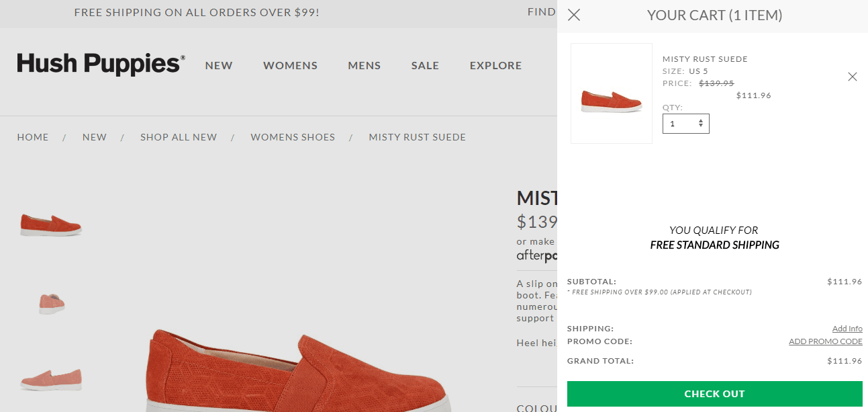
Task: Open the Womens menu item
Action: pos(290,65)
